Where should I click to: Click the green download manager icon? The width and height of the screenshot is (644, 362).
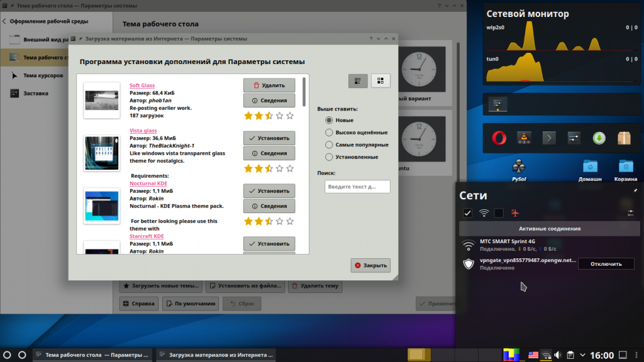coord(599,138)
